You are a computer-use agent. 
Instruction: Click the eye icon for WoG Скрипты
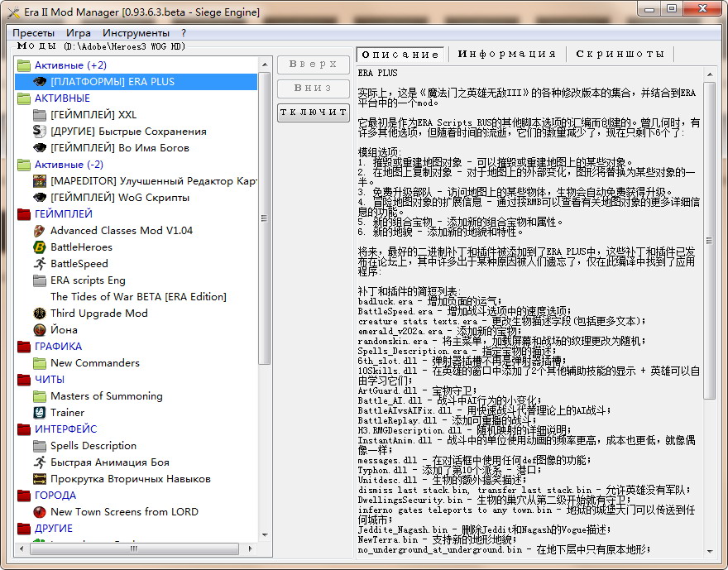tap(40, 198)
